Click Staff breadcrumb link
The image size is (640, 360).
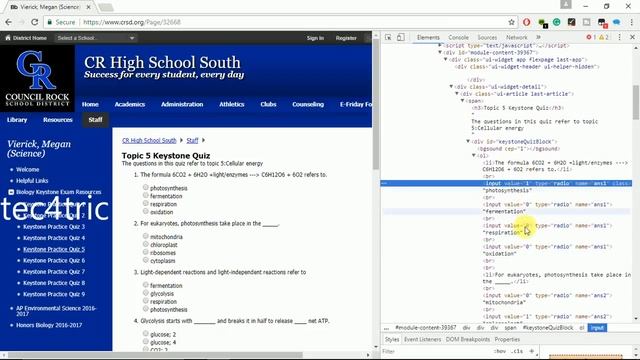click(192, 140)
